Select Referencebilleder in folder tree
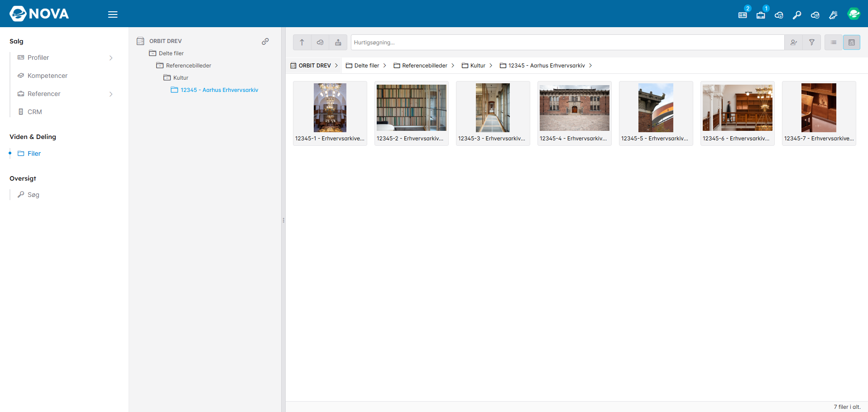Image resolution: width=868 pixels, height=412 pixels. tap(184, 66)
